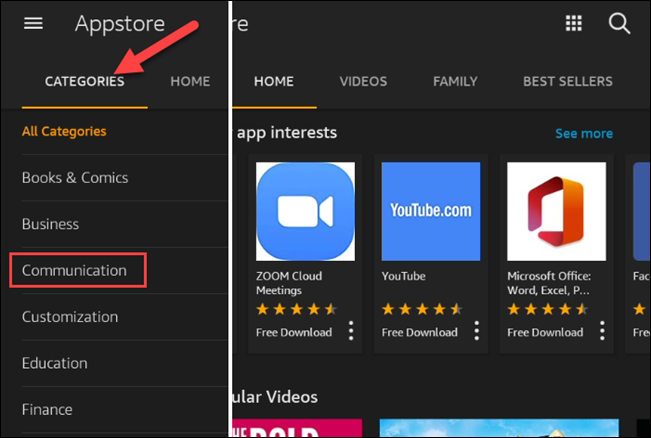
Task: Select the Books & Comics category
Action: [x=75, y=178]
